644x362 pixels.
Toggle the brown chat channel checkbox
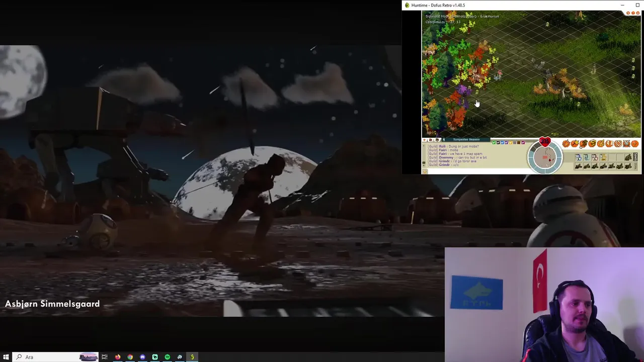point(519,143)
